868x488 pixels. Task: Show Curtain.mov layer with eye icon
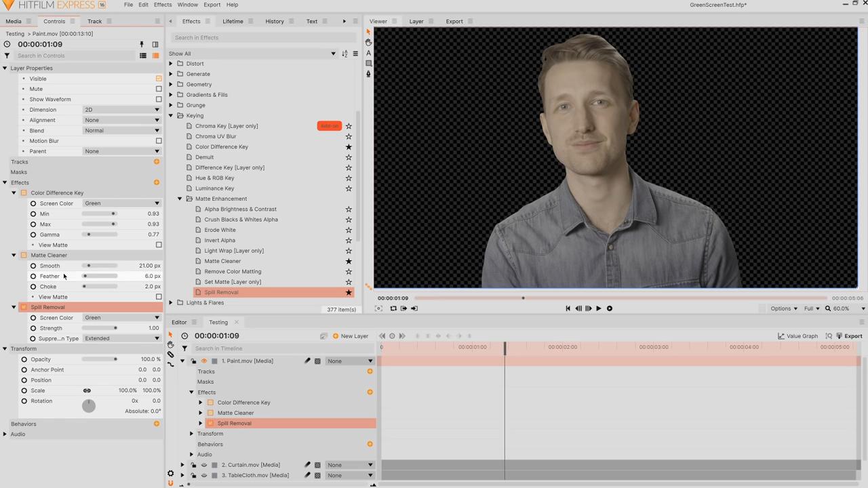click(203, 465)
